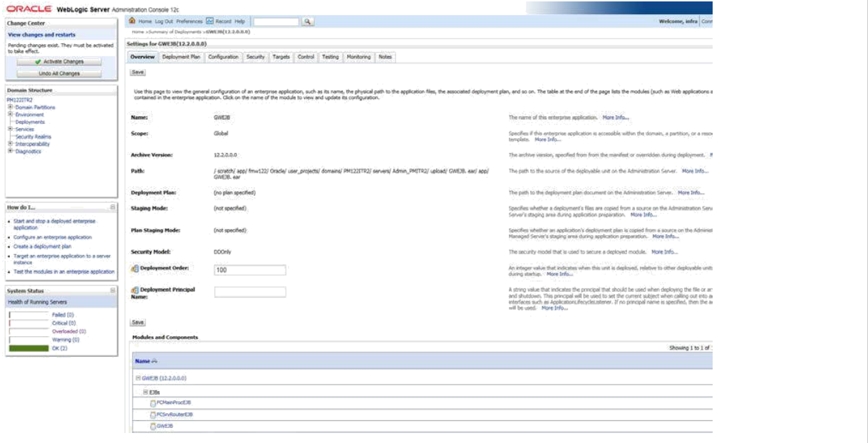Viewport: 868px width, 443px height.
Task: Click the green OK health bar
Action: tap(29, 348)
